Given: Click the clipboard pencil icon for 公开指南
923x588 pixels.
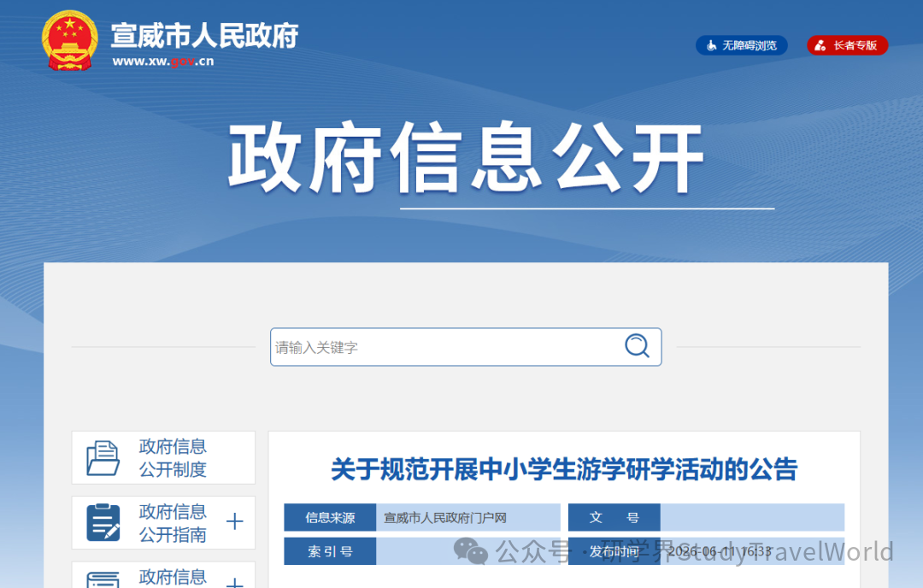Looking at the screenshot, I should point(103,523).
